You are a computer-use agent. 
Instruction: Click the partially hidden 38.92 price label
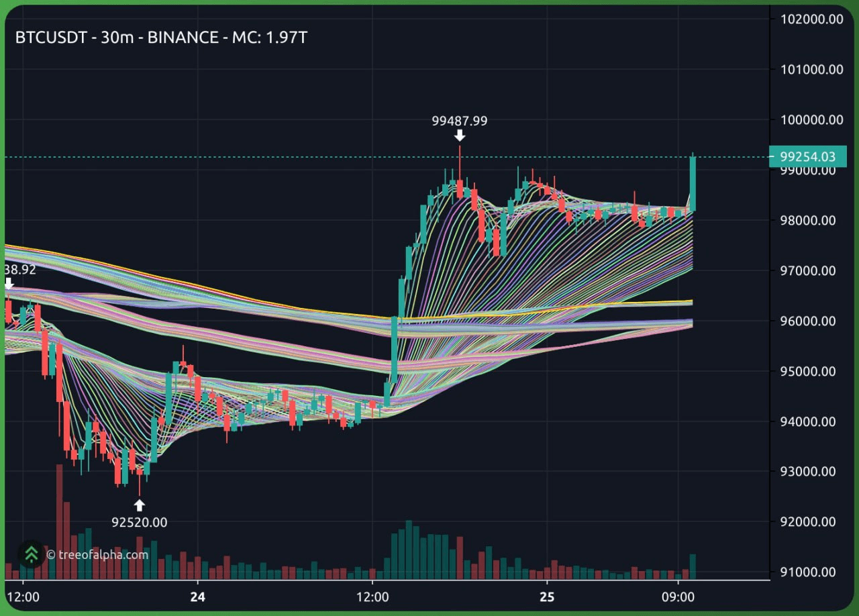click(19, 270)
